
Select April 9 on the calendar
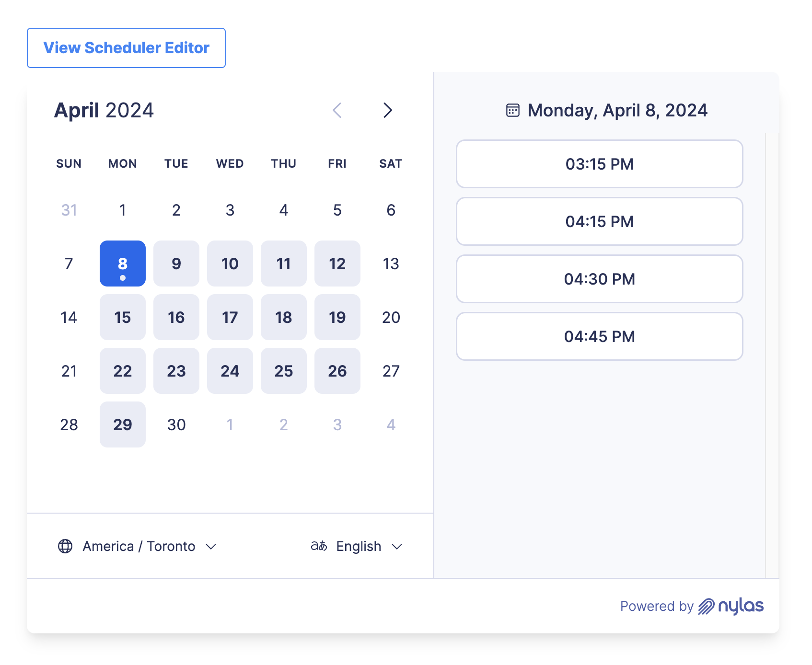pos(176,264)
